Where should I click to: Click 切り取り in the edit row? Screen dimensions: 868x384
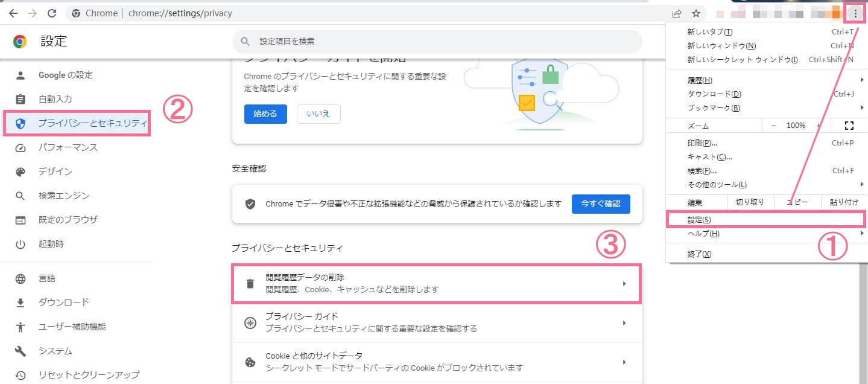(x=750, y=203)
